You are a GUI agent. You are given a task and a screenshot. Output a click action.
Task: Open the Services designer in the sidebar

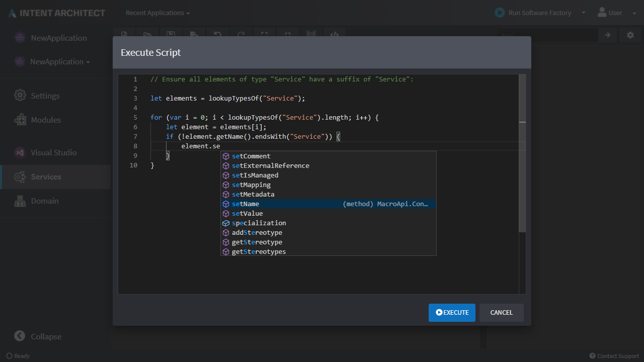(x=46, y=177)
